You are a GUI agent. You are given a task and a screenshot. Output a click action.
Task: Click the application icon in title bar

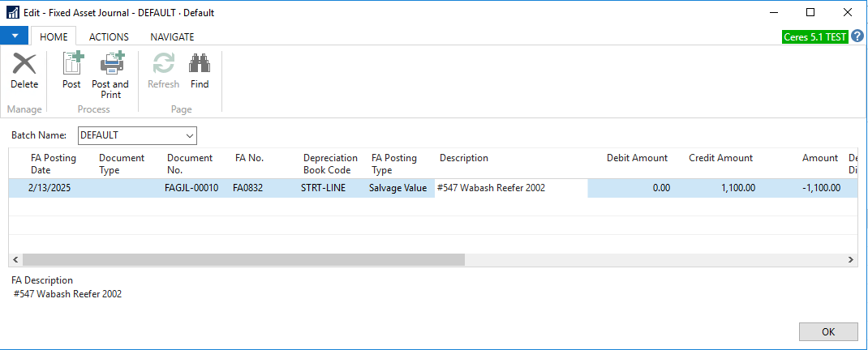[13, 13]
